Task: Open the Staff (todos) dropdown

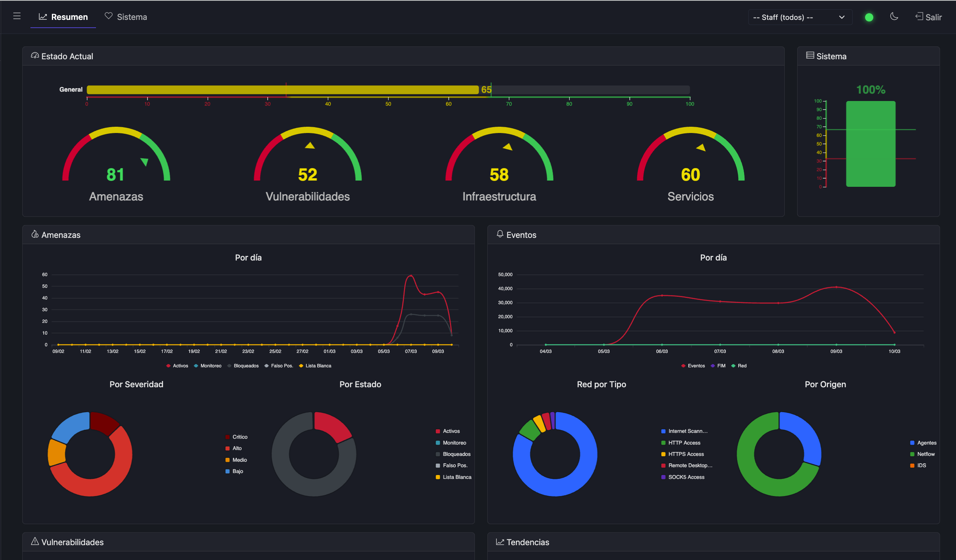Action: click(x=800, y=17)
